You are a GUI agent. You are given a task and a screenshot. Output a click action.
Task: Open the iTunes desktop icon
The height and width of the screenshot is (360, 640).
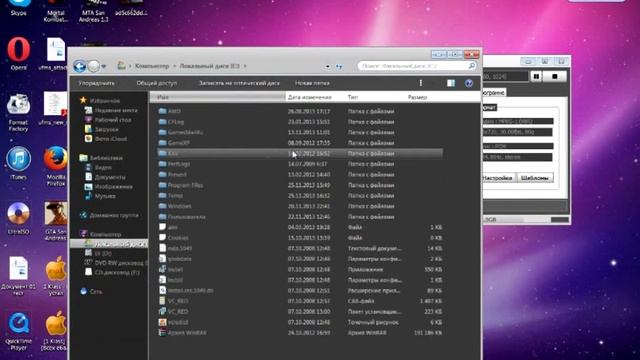point(18,163)
